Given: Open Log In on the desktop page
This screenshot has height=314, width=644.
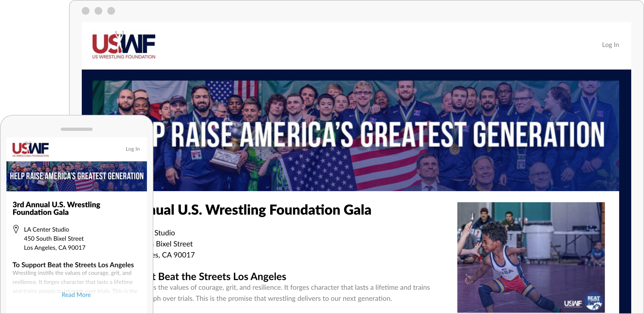Looking at the screenshot, I should (x=610, y=45).
